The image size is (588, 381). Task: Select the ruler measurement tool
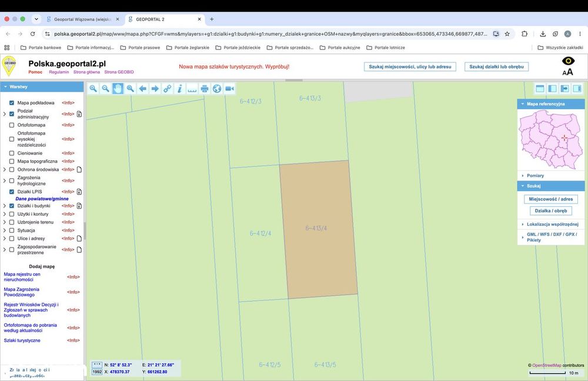click(x=192, y=89)
